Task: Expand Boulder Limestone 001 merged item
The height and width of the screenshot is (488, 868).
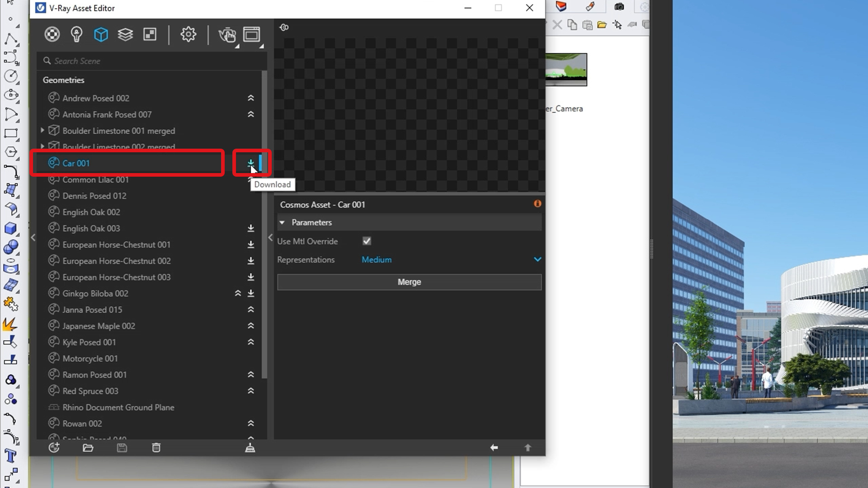Action: click(42, 131)
